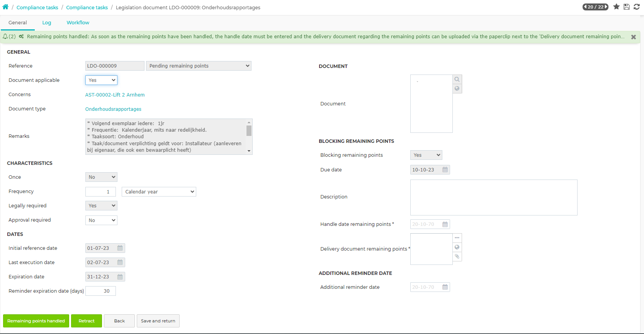
Task: Click Save and return button
Action: click(158, 321)
